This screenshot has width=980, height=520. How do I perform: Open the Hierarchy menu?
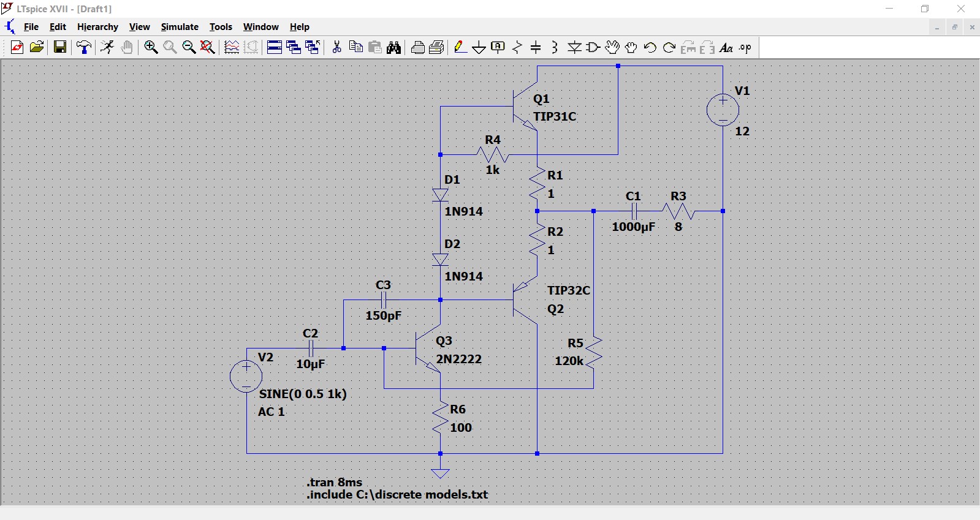click(97, 27)
